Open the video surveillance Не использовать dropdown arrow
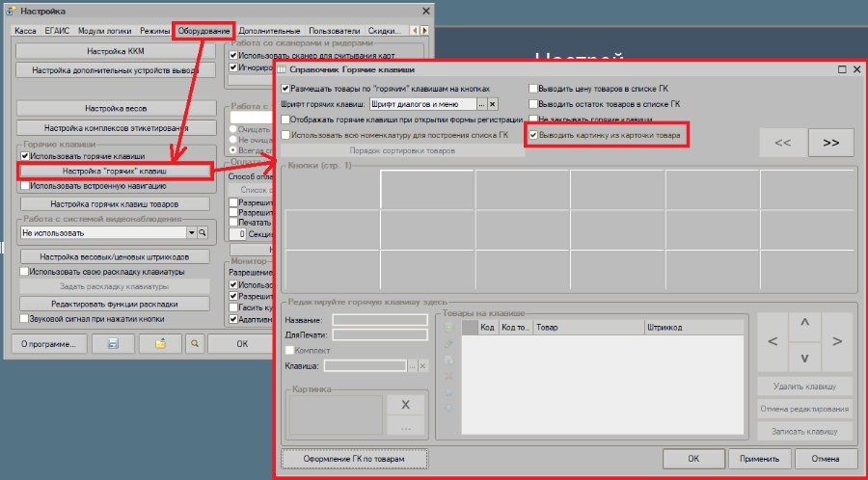The width and height of the screenshot is (868, 480). tap(192, 233)
